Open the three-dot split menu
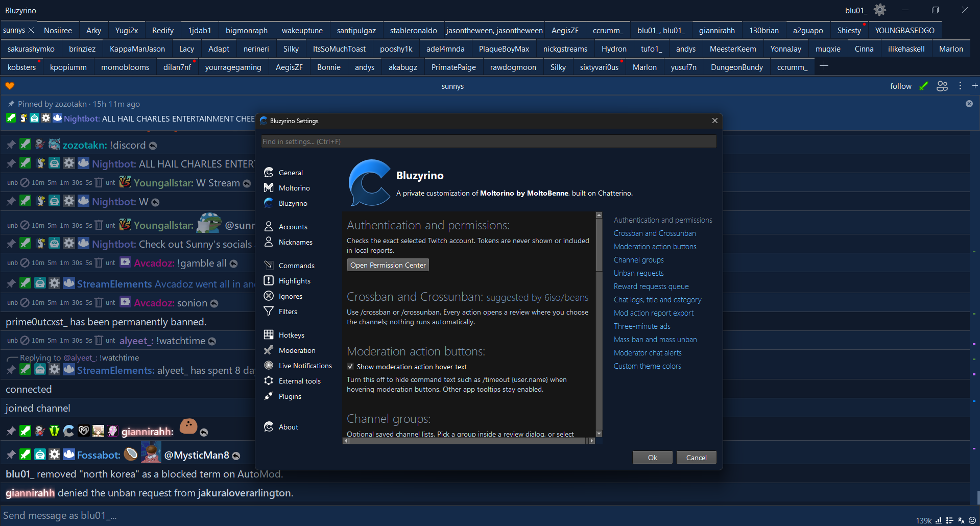 pos(960,86)
